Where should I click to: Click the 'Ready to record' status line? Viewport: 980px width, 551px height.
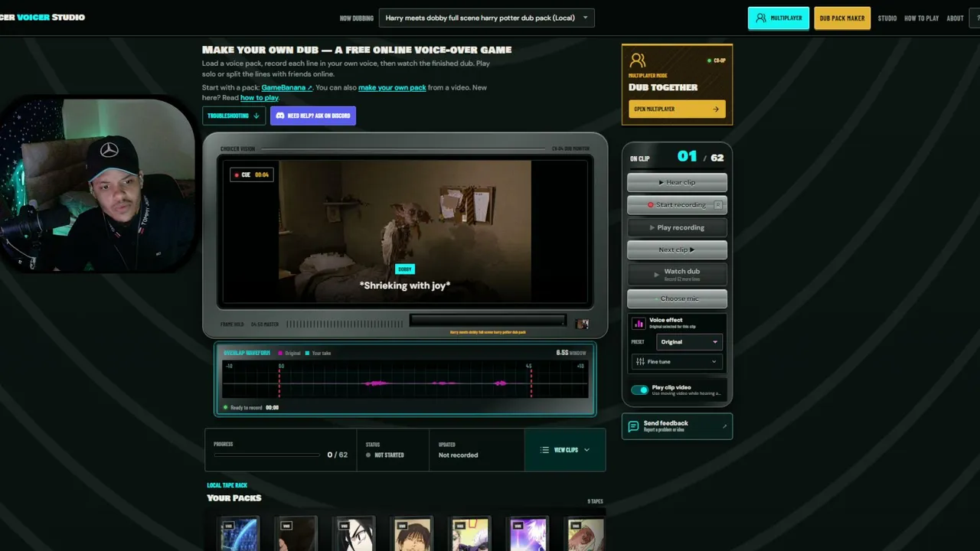pyautogui.click(x=250, y=408)
